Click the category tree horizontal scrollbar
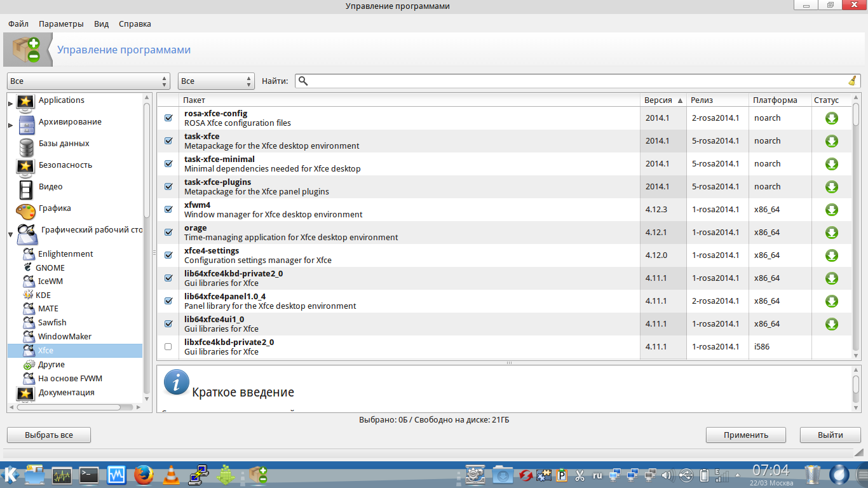The height and width of the screenshot is (488, 868). coord(69,407)
